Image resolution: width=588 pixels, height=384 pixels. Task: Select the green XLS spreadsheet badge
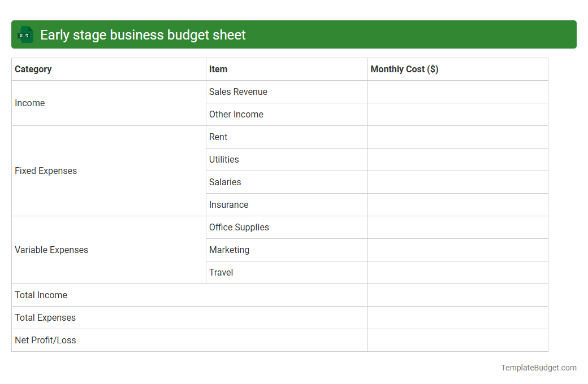coord(25,34)
